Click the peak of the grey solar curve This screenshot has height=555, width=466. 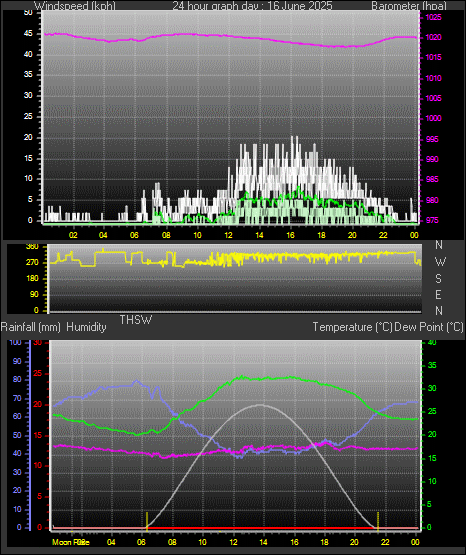[x=261, y=405]
